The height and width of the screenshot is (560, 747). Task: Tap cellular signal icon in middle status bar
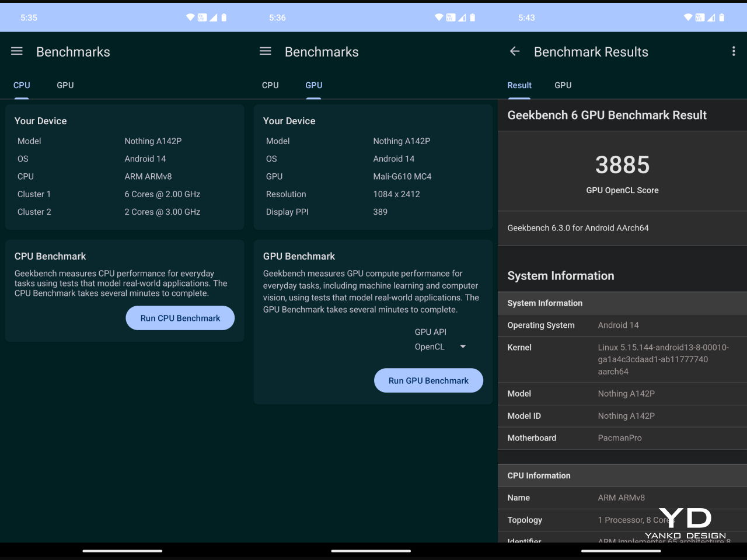pos(462,17)
